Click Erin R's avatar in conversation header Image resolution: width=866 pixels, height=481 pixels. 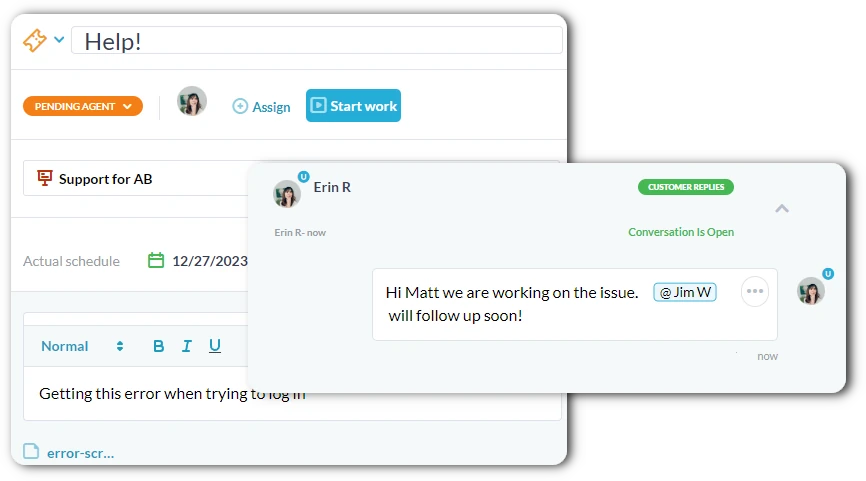pos(287,193)
